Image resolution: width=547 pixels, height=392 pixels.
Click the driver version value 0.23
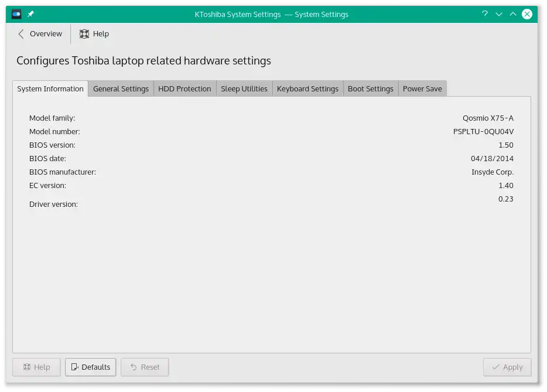[x=506, y=199]
